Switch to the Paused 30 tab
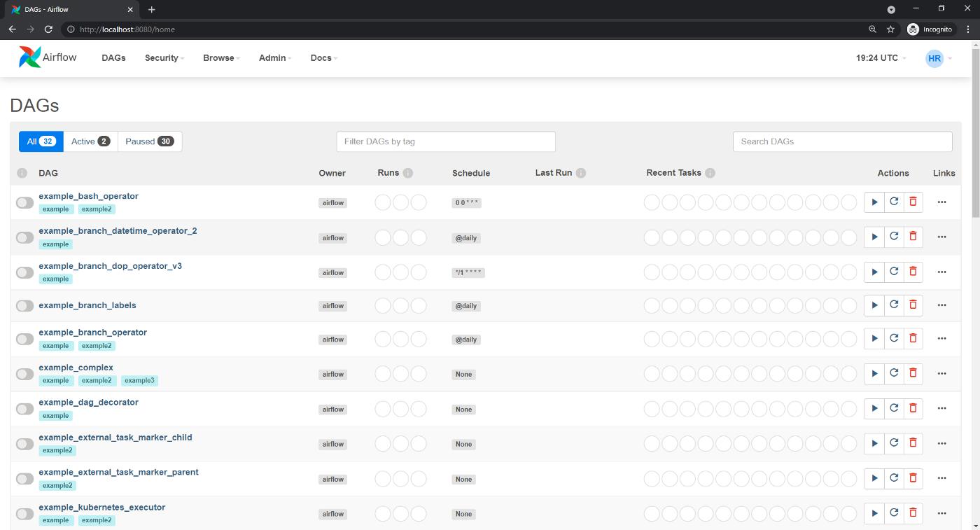Screen dimensions: 980x530 pos(150,141)
